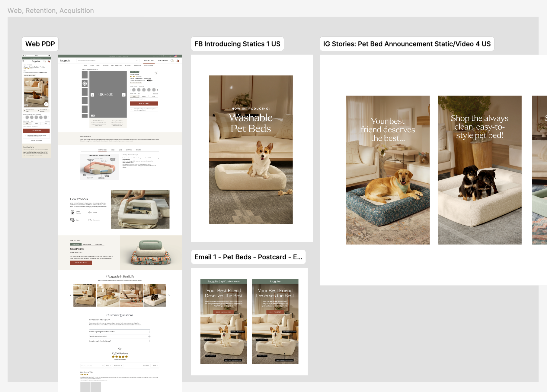Image resolution: width=547 pixels, height=392 pixels.
Task: Click mobile Add to Cart button
Action: [x=36, y=131]
